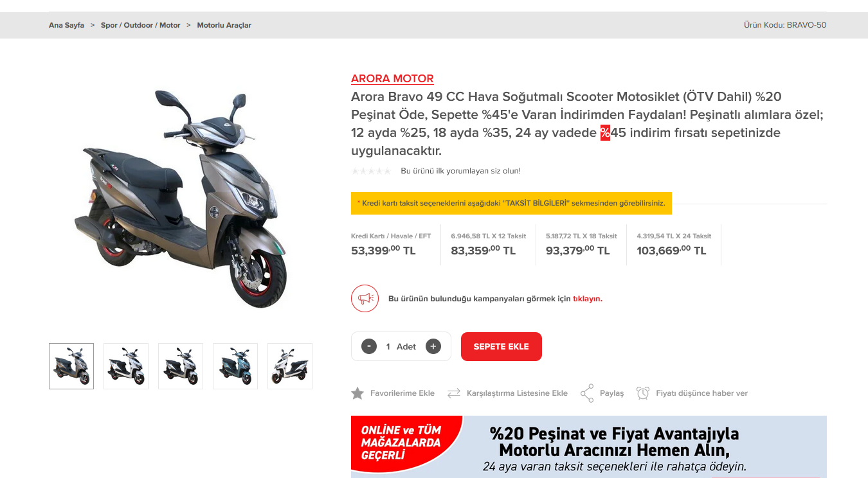The image size is (868, 478).
Task: Open the ARORA MOTOR brand link
Action: [392, 78]
